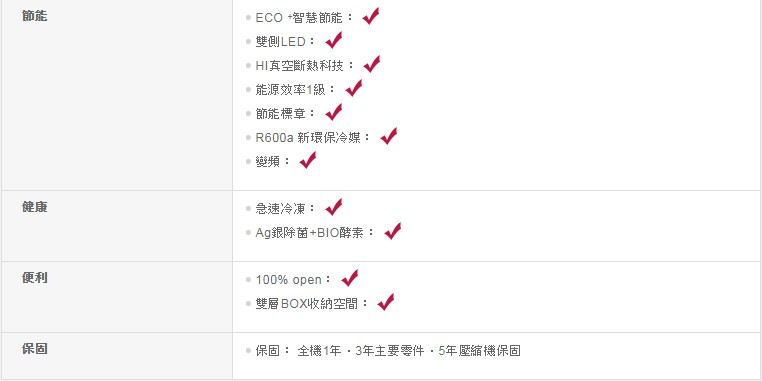Click the checkmark beside 變頻
This screenshot has height=381, width=762.
[x=308, y=159]
